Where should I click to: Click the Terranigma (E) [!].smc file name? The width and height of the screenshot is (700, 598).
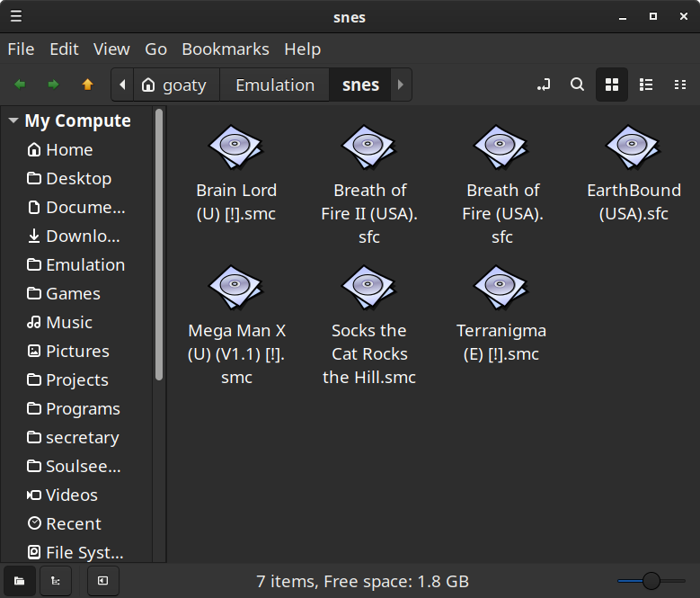pyautogui.click(x=501, y=342)
